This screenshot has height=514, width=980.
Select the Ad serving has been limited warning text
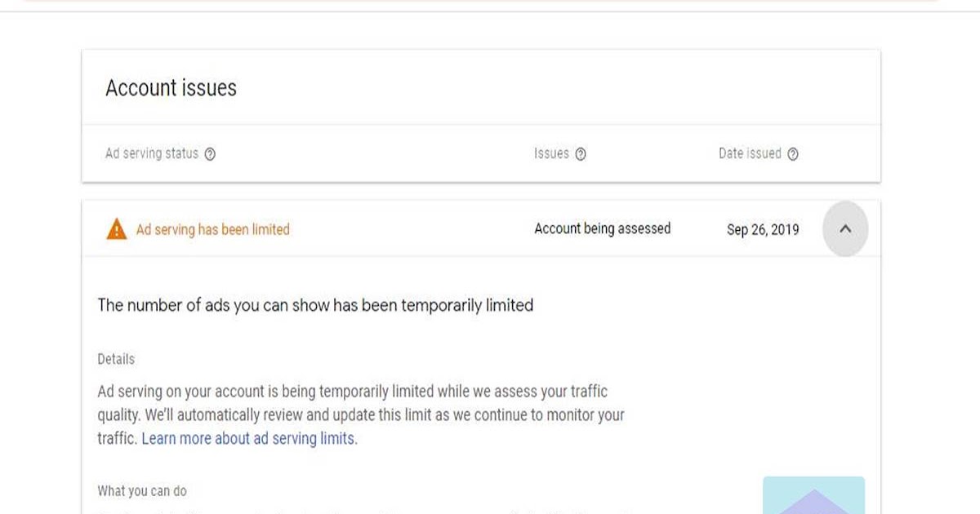point(212,229)
